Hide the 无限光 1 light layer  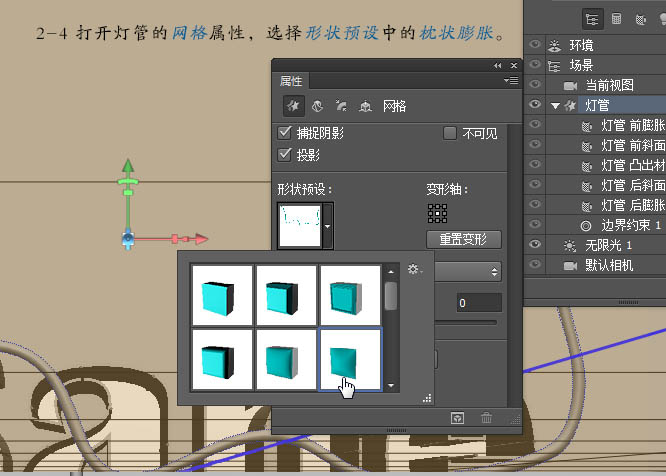[535, 245]
